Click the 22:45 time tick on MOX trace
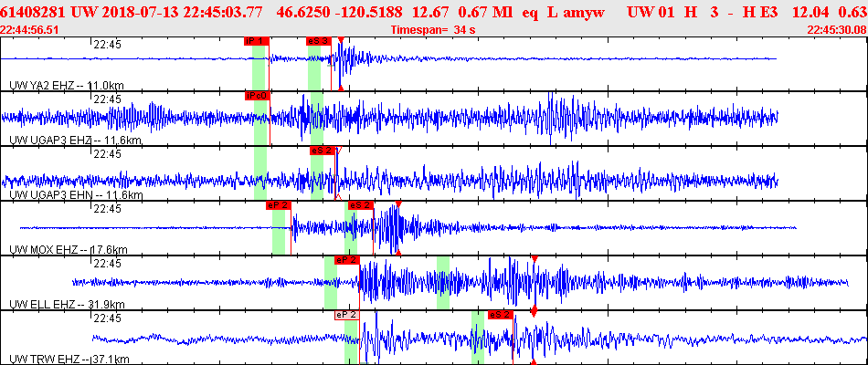 tap(108, 209)
